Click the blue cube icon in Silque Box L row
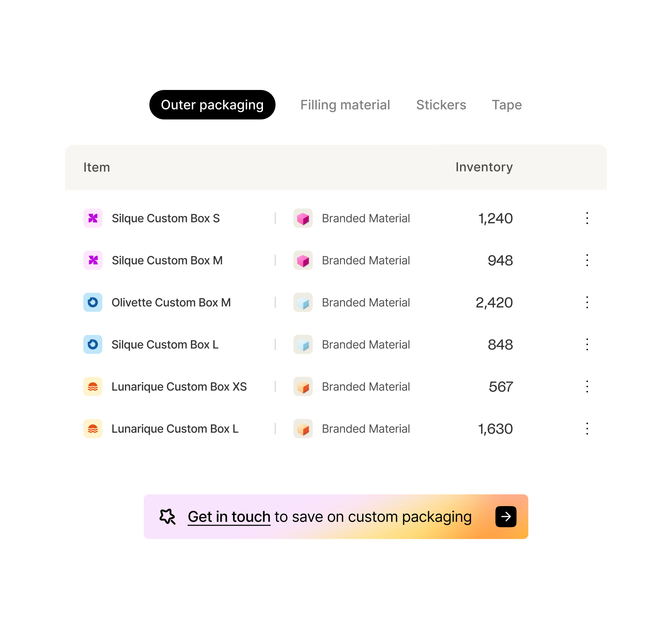672x636 pixels. pos(303,344)
